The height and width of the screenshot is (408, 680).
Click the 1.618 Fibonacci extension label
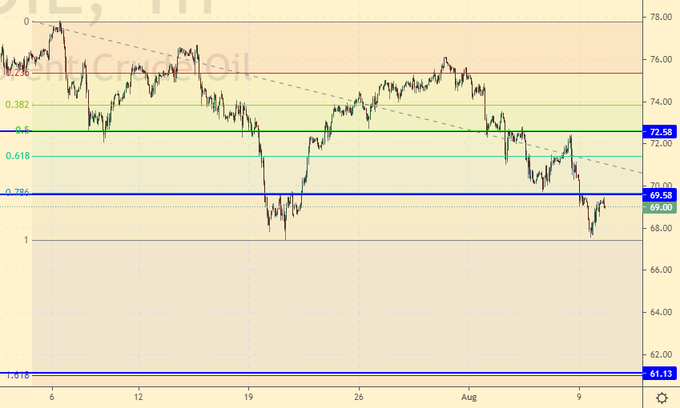tap(16, 375)
